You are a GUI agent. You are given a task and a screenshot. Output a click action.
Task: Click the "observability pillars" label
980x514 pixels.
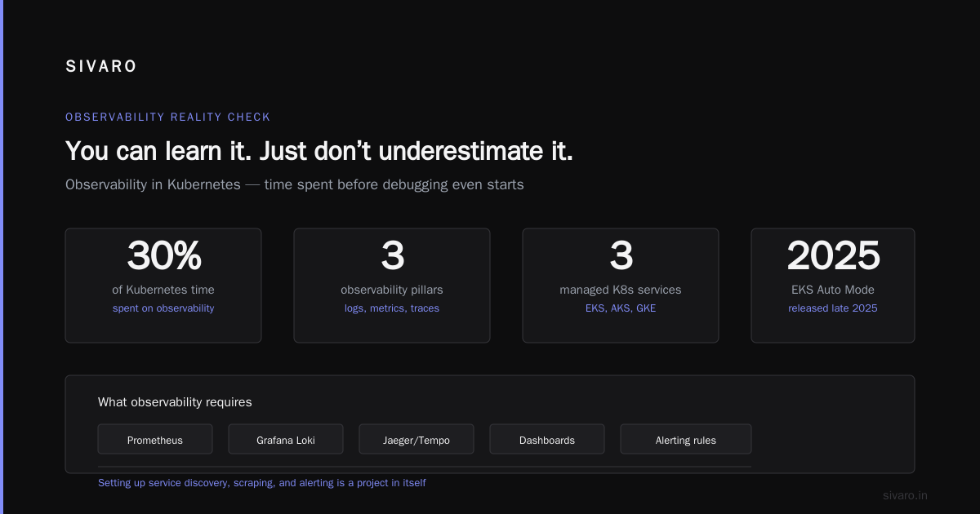(x=392, y=290)
